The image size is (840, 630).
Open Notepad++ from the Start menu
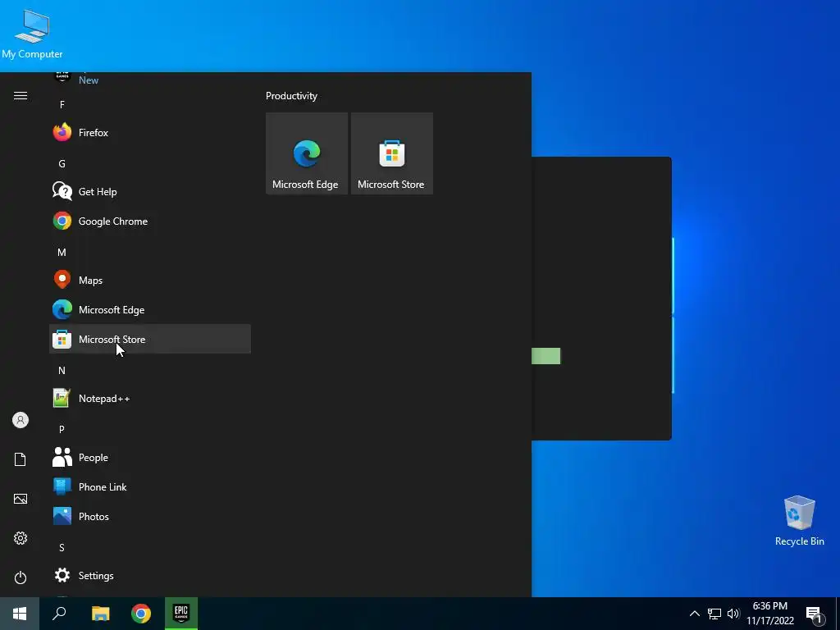(150, 398)
